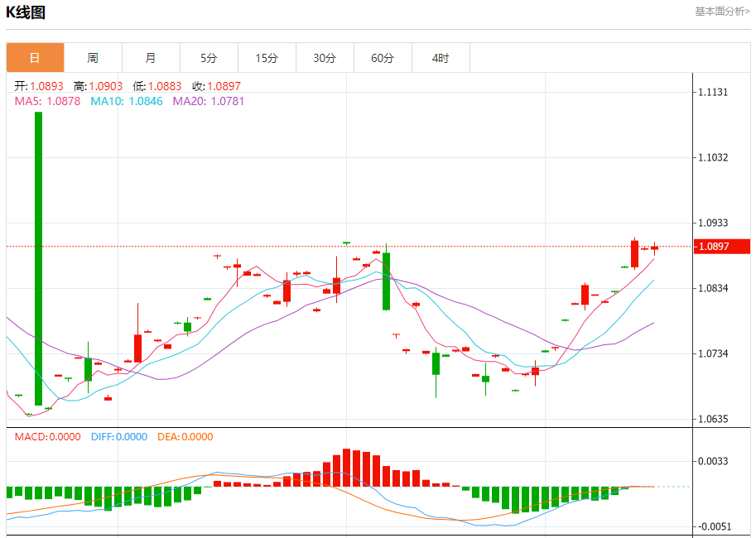This screenshot has height=538, width=756.
Task: Open the 30分 chart tab
Action: click(x=325, y=58)
